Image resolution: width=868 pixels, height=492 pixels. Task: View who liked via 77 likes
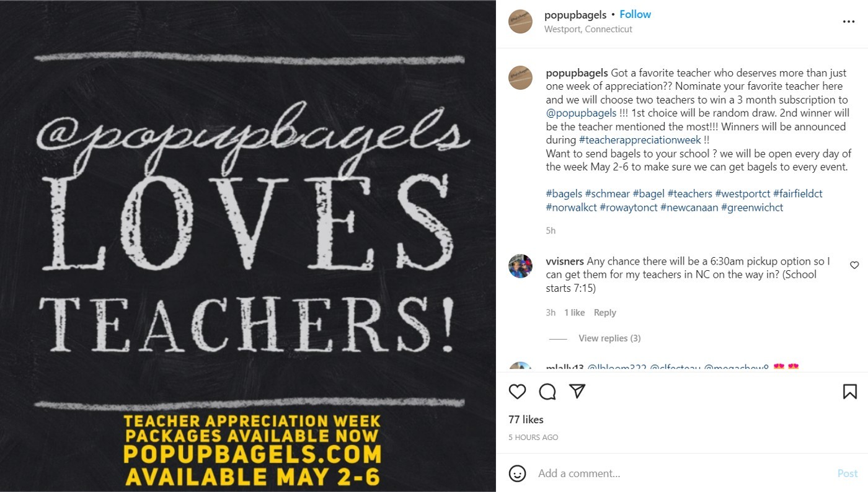[x=526, y=420]
